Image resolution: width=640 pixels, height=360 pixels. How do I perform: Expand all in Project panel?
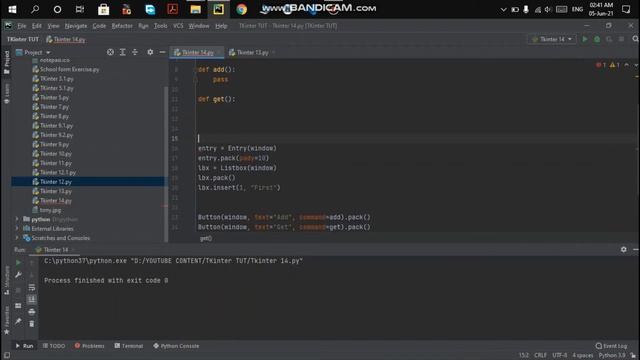(x=122, y=52)
